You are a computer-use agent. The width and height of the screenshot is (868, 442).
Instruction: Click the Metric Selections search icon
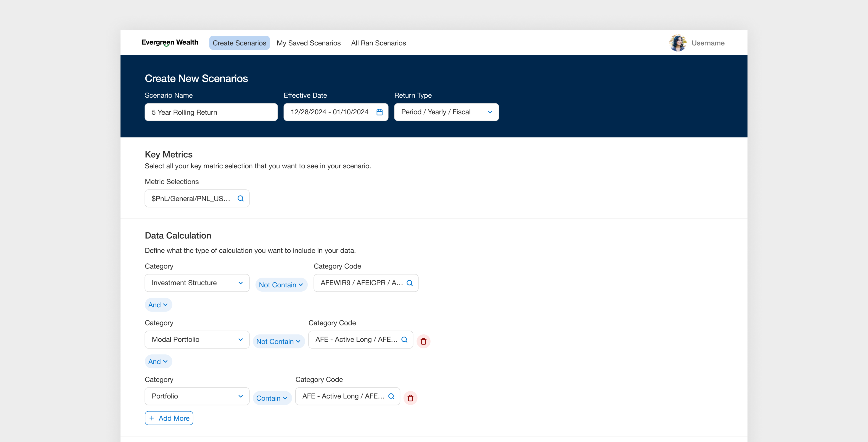(241, 198)
